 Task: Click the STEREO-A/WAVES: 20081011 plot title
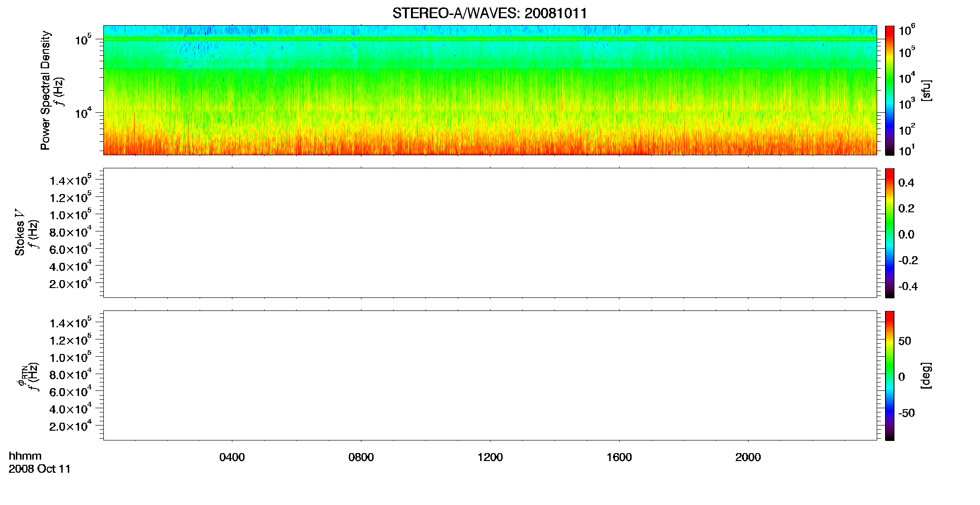(x=490, y=14)
